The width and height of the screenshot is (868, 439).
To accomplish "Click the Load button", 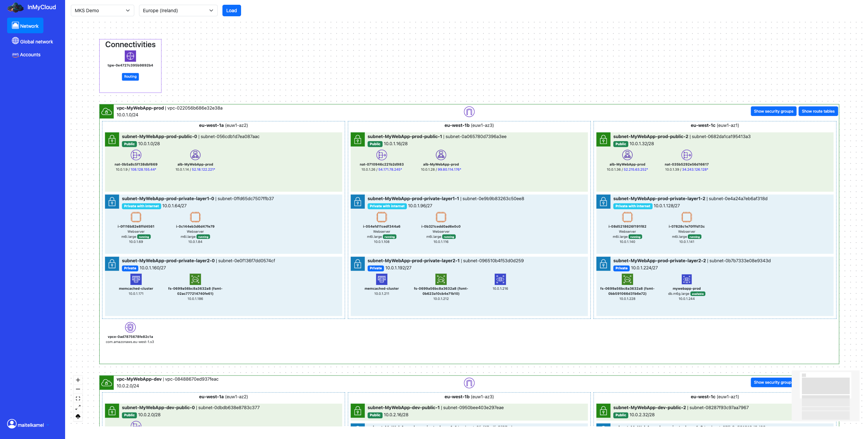I will tap(232, 11).
